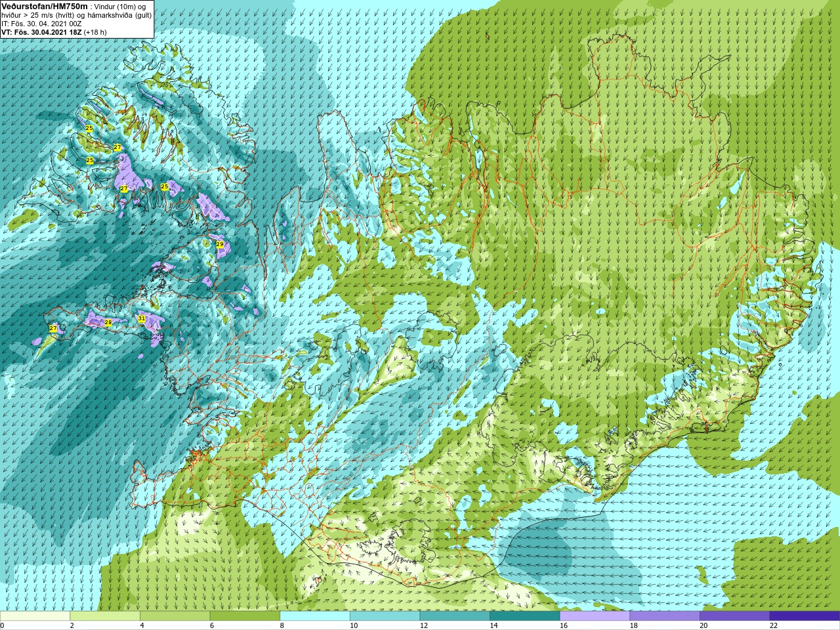Click the above-22 m/s dark indigo legend swatch

(x=805, y=616)
